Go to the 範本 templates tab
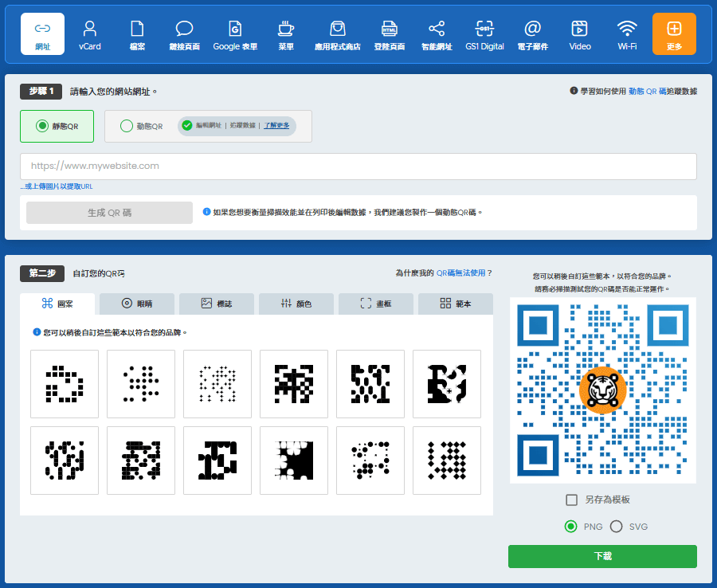Viewport: 717px width, 588px height. [x=456, y=304]
